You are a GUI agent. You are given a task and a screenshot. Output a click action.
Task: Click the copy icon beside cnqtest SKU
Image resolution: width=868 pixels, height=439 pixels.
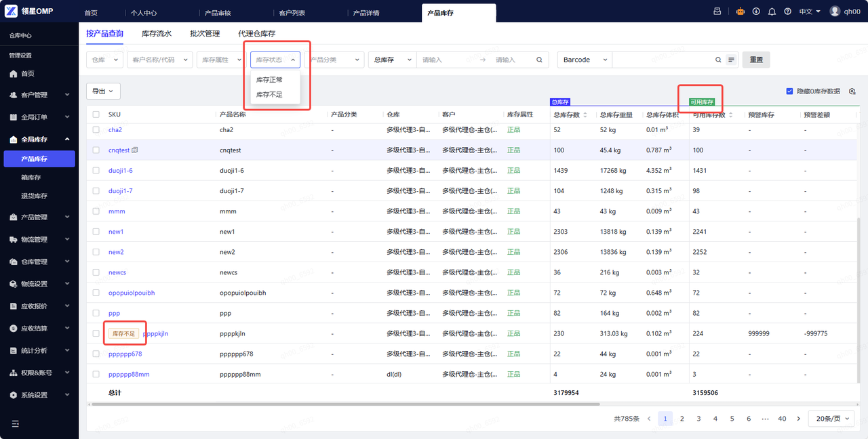(x=135, y=150)
